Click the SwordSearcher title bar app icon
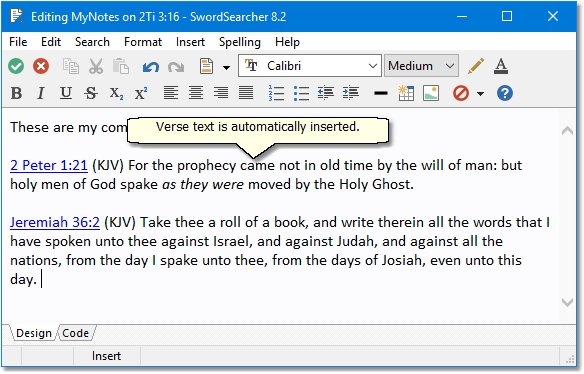Screen dimensions: 584x374 click(x=16, y=16)
